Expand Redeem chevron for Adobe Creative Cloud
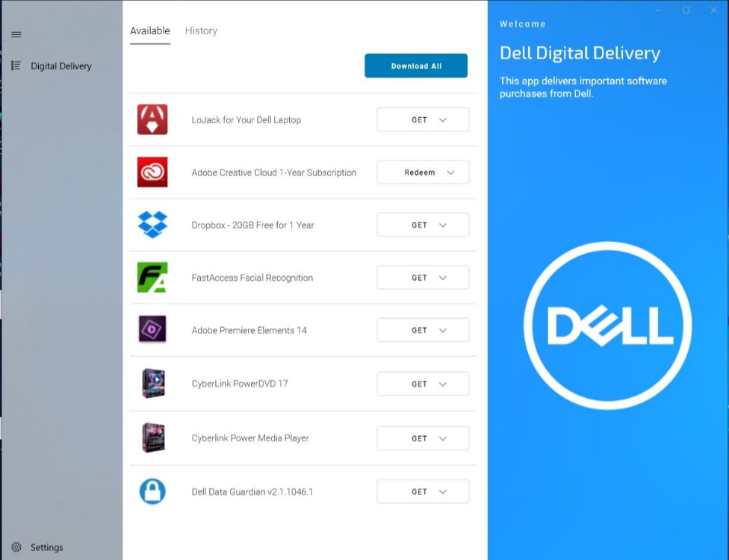Screen dimensions: 729x560 point(450,172)
